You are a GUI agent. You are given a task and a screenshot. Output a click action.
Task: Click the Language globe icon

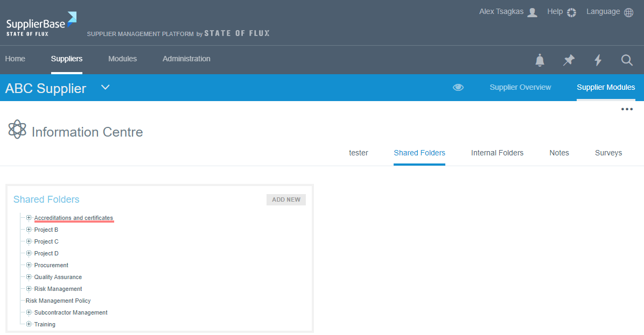click(x=628, y=12)
